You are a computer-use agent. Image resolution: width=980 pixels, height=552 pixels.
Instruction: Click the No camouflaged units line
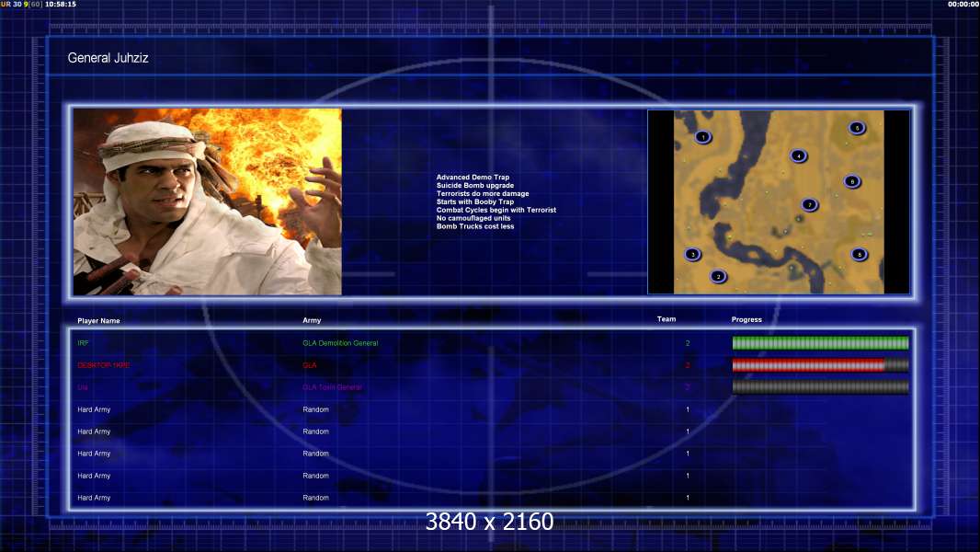pyautogui.click(x=473, y=218)
